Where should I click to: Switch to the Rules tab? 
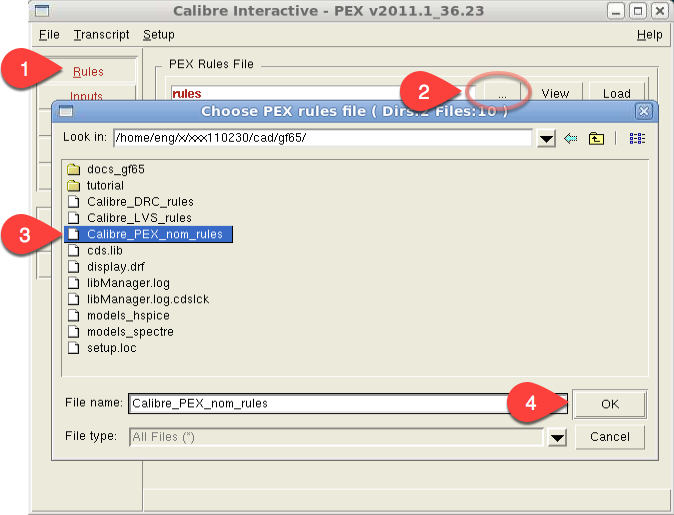coord(88,72)
